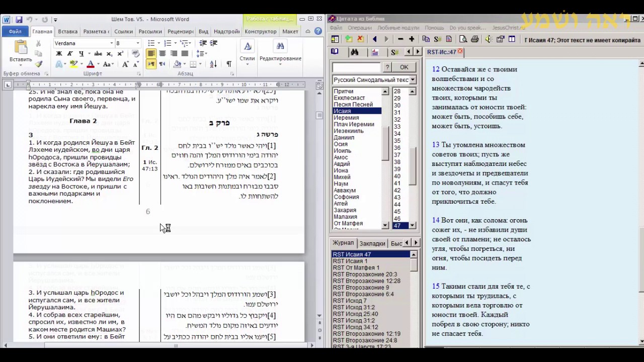Image resolution: width=644 pixels, height=362 pixels.
Task: Copy selected verses in Bible program
Action: (x=426, y=39)
